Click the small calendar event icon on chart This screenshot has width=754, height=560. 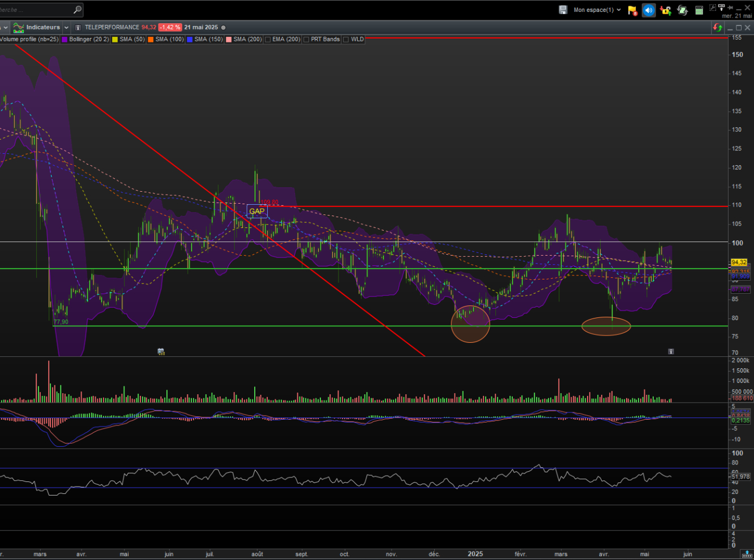161,352
